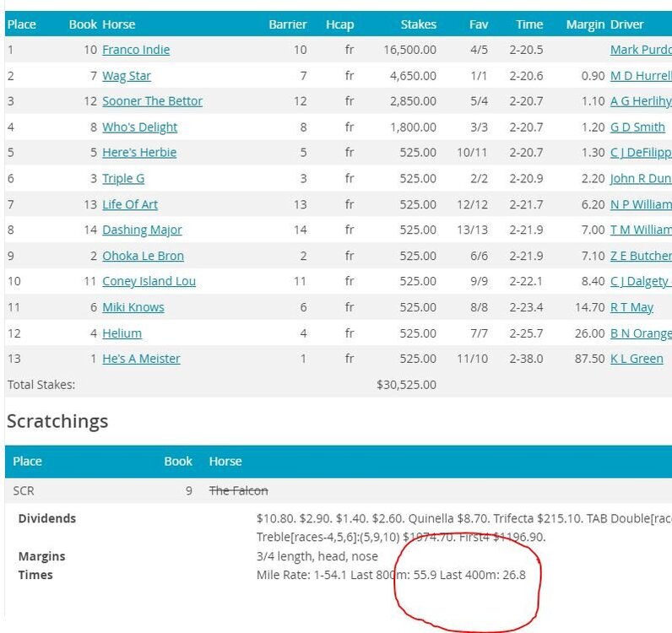This screenshot has height=633, width=672.
Task: Open driver M D Hurrell's profile
Action: click(x=640, y=76)
